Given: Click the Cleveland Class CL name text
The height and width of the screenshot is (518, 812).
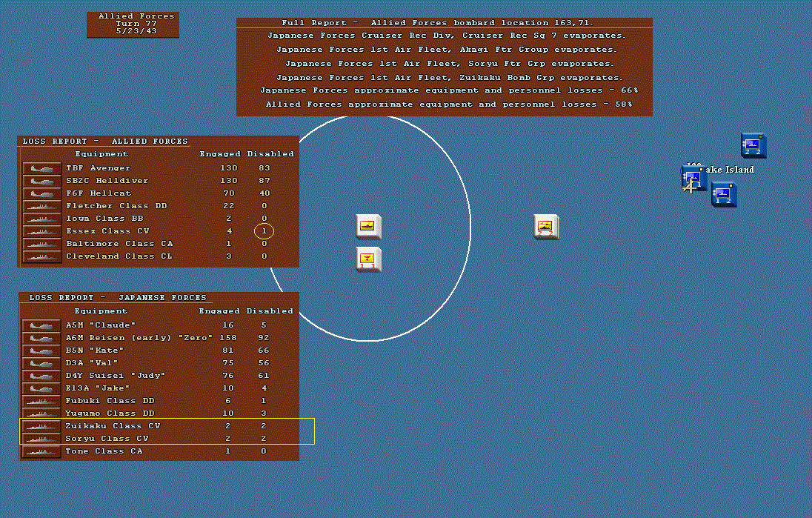Looking at the screenshot, I should (119, 256).
